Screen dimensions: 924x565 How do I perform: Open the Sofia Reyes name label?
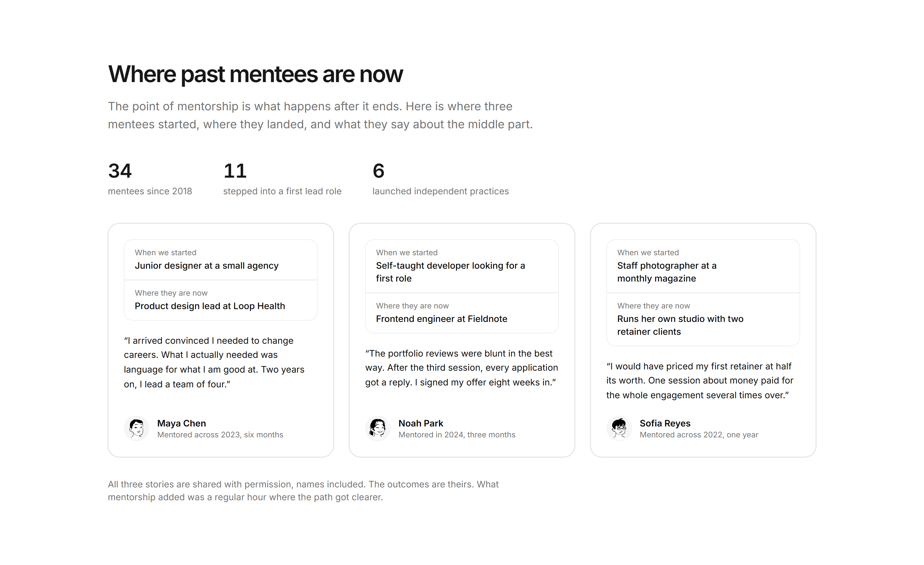coord(665,423)
